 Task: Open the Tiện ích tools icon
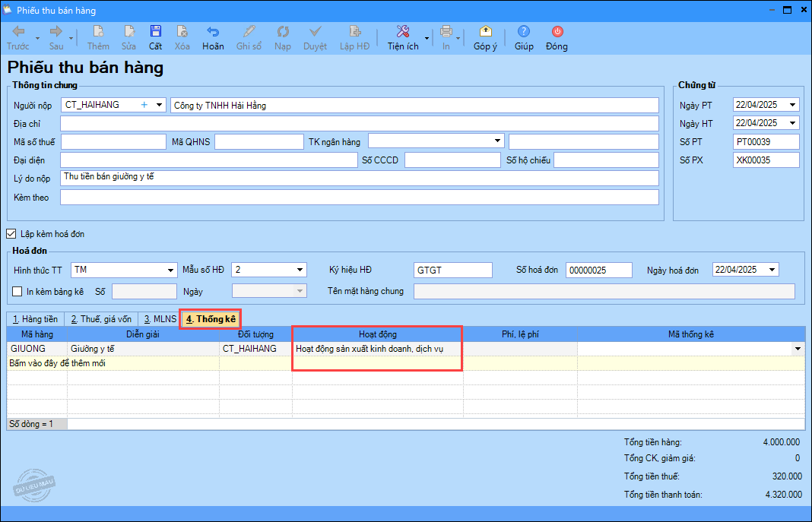[403, 32]
